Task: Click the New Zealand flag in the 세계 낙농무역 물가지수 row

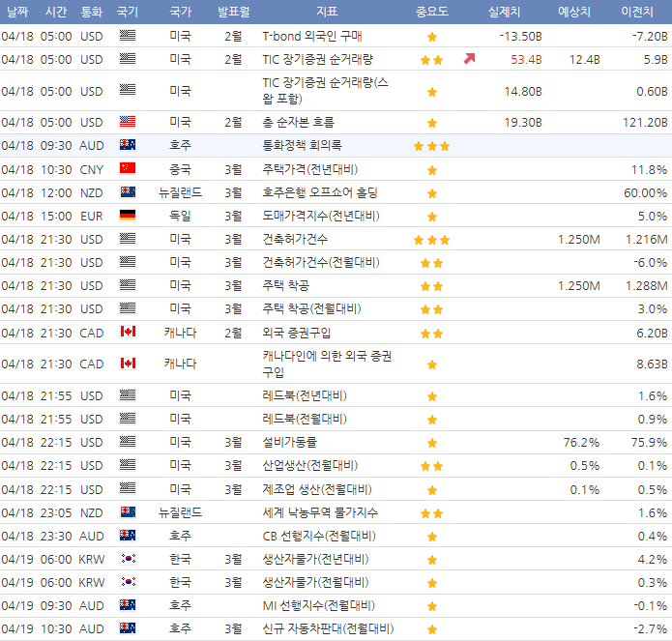Action: 128,512
